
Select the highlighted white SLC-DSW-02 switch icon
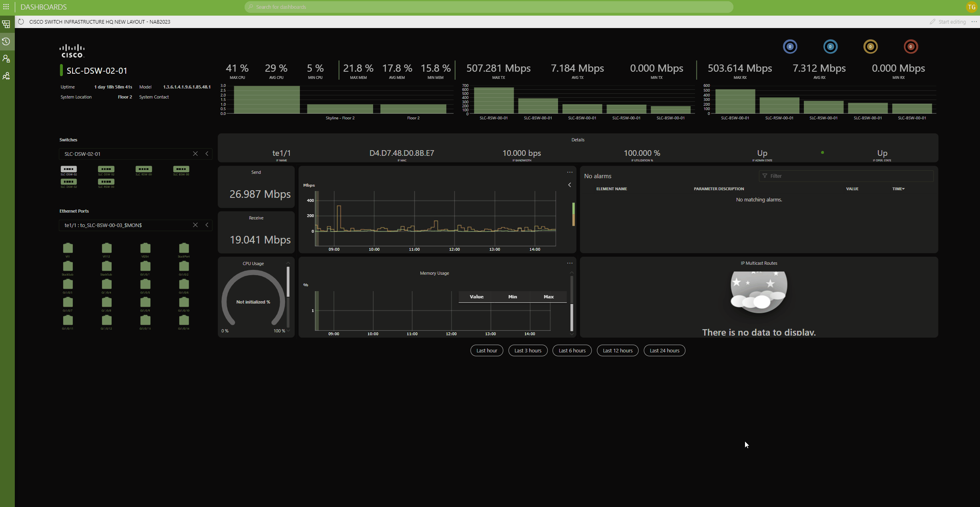tap(69, 169)
